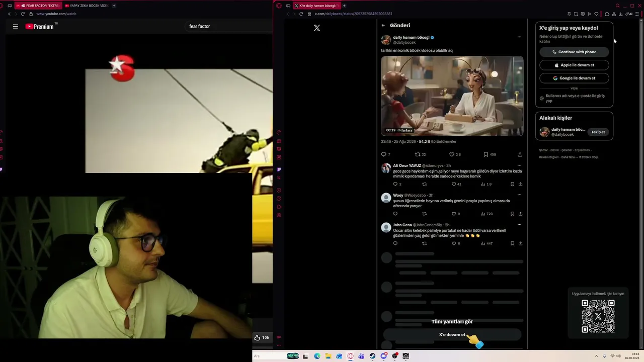This screenshot has height=362, width=644.
Task: Open new tab in the YouTube browser window
Action: [x=114, y=6]
